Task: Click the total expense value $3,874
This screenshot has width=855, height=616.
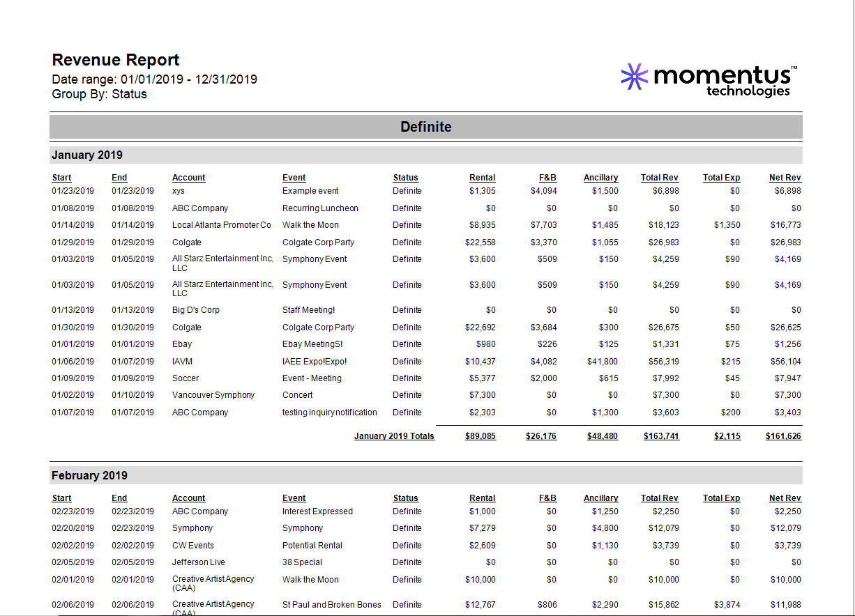Action: pos(727,605)
